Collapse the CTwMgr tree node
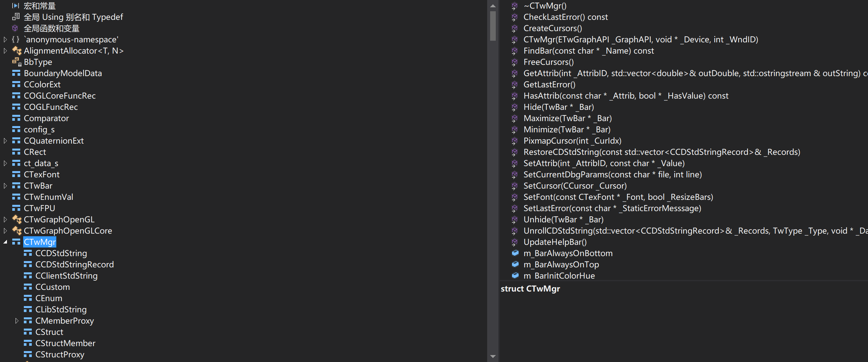The image size is (868, 362). pos(5,242)
